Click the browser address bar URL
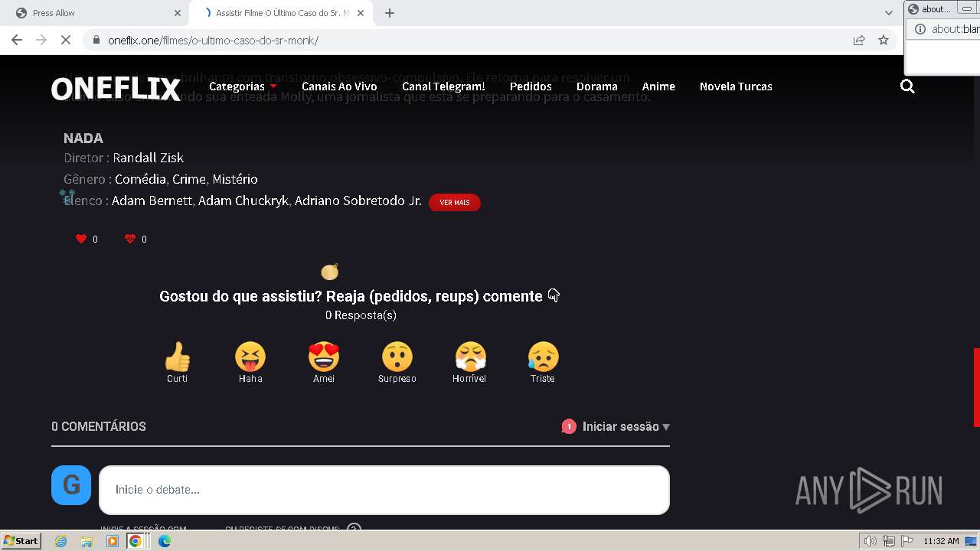The image size is (980, 551). click(213, 41)
